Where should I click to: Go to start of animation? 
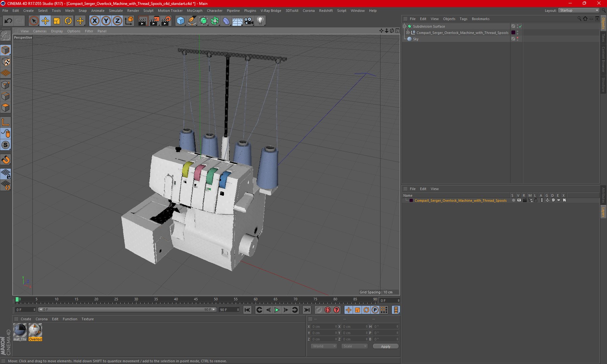pos(248,310)
